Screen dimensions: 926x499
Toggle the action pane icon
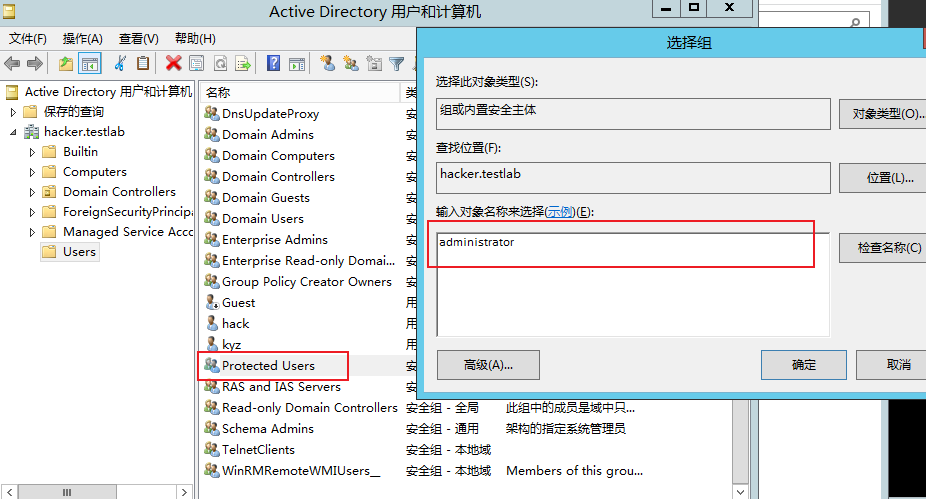pyautogui.click(x=297, y=64)
